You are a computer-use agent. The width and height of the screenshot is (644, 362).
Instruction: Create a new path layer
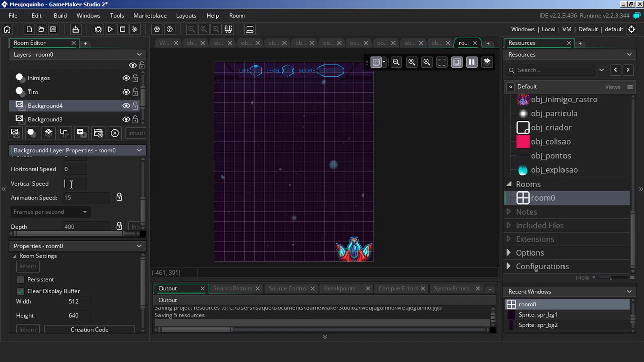point(64,133)
